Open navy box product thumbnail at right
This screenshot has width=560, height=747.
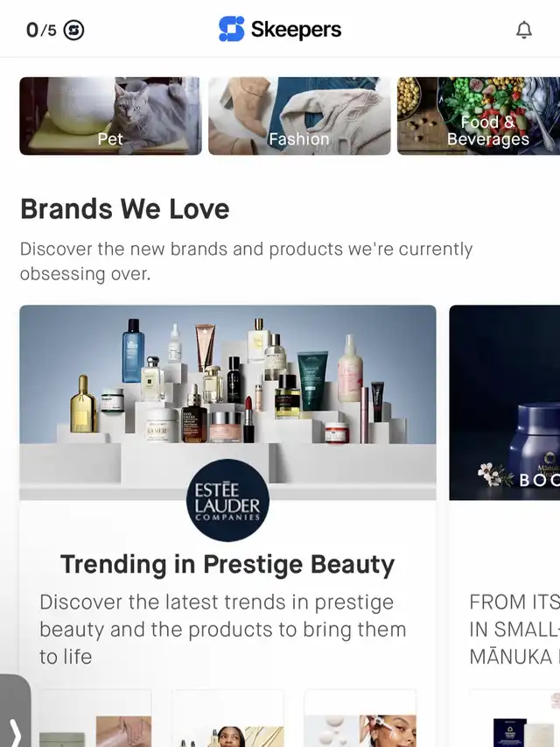click(514, 718)
